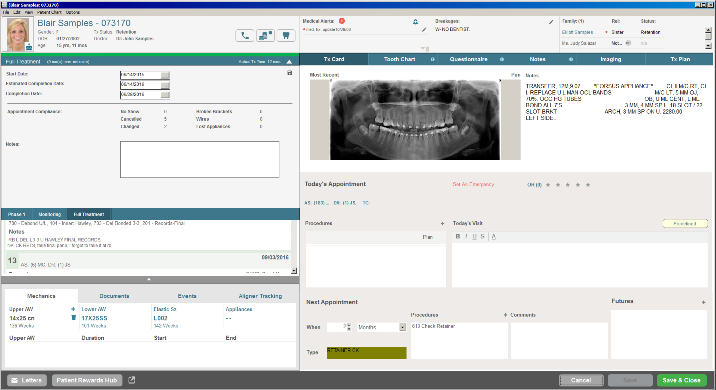Click the panoramic x-ray thumbnail
Viewport: 716px width, 390px height.
tap(415, 120)
